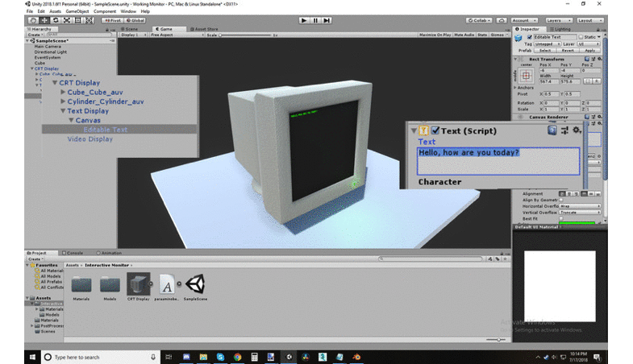This screenshot has height=364, width=633.
Task: Open Text (Script) help book icon
Action: coord(552,130)
